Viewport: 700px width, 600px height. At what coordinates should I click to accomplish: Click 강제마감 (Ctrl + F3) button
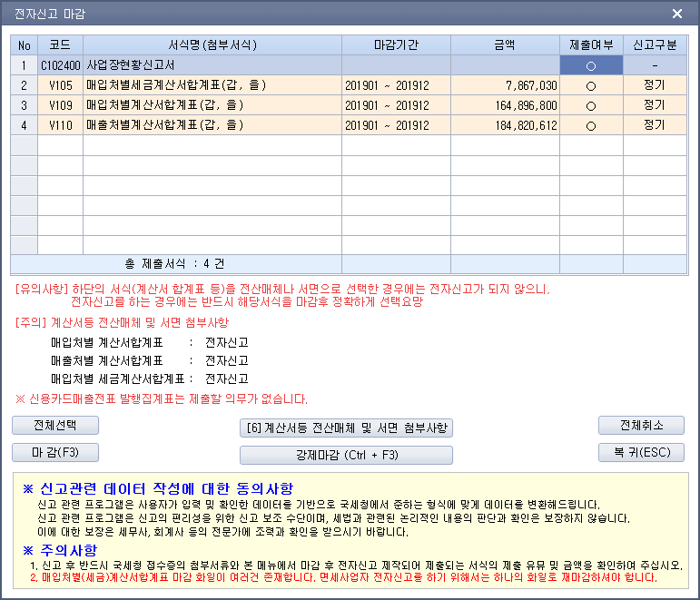click(x=346, y=455)
